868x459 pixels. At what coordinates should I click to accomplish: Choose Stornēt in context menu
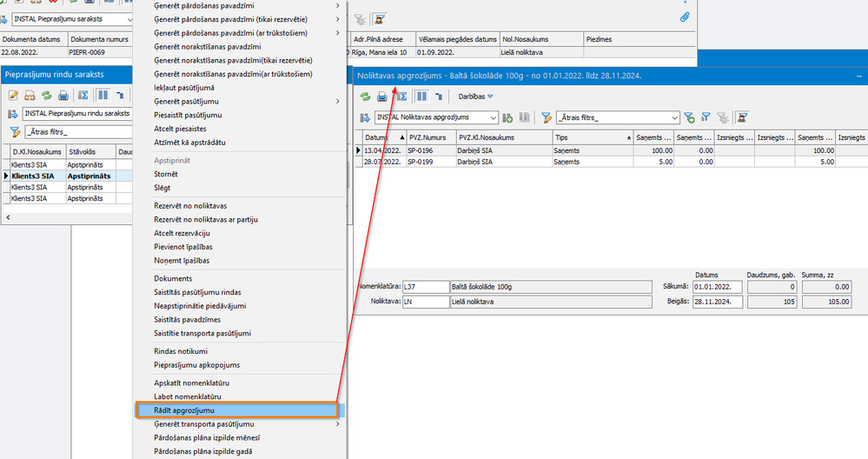(x=165, y=174)
